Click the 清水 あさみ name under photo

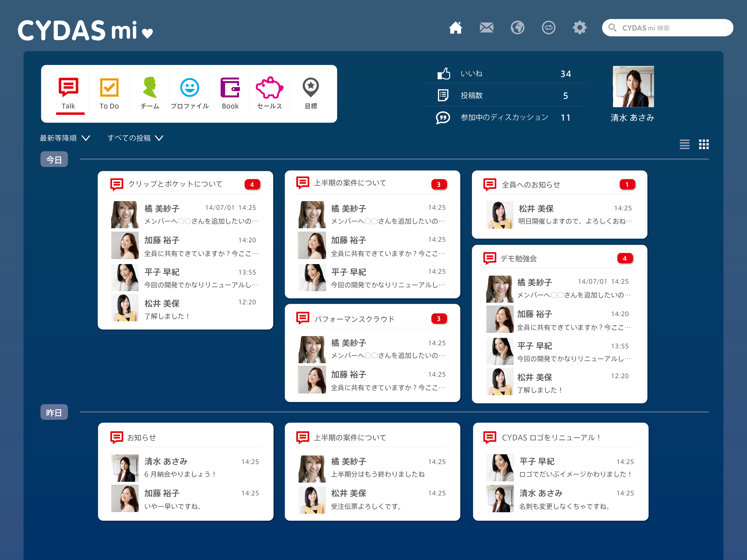point(632,117)
